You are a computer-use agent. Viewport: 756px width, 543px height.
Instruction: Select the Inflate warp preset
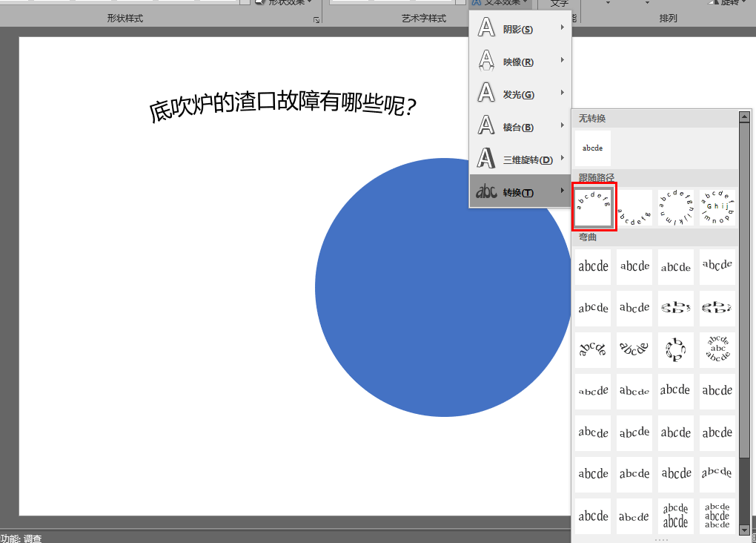point(593,475)
